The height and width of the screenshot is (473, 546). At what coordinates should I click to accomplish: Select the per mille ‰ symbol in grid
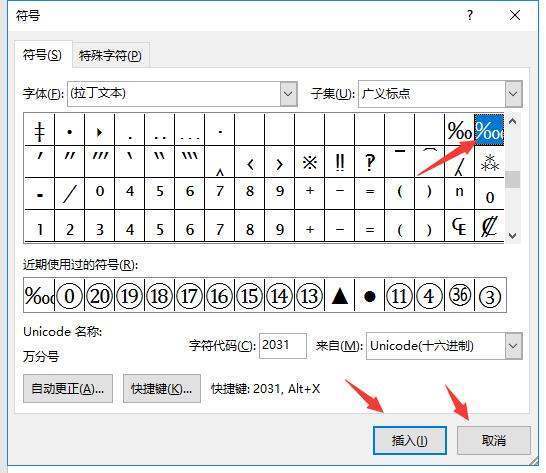tap(460, 130)
